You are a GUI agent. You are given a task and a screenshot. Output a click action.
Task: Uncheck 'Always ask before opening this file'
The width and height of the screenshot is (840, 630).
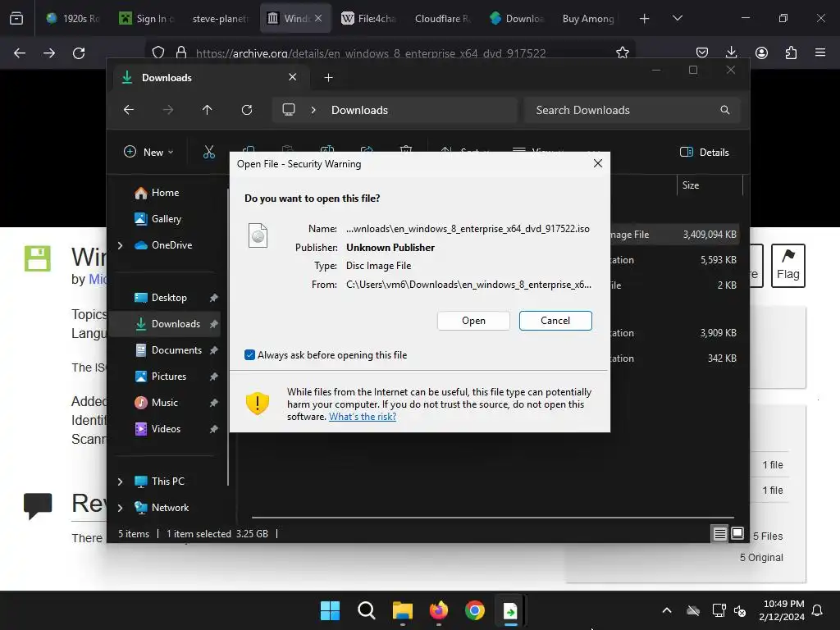[x=249, y=354]
